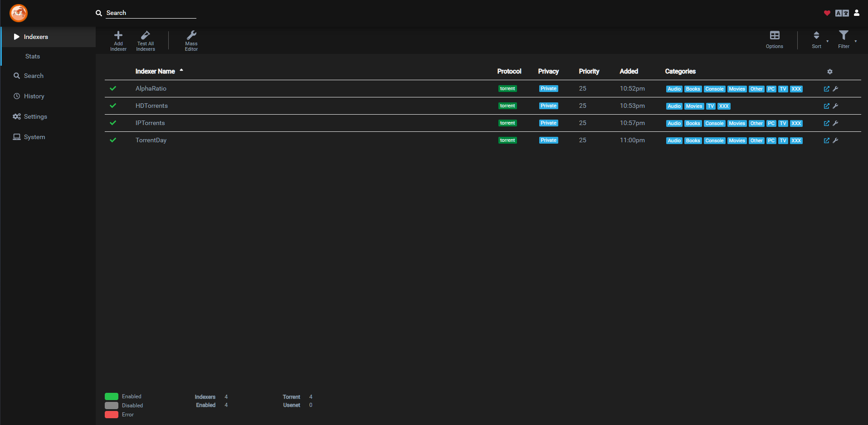The image size is (868, 425).
Task: Click the Movies category tag on HDTorrents
Action: (694, 106)
